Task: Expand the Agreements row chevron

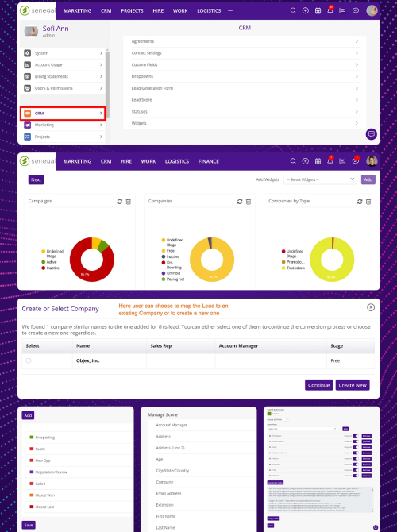Action: [357, 41]
